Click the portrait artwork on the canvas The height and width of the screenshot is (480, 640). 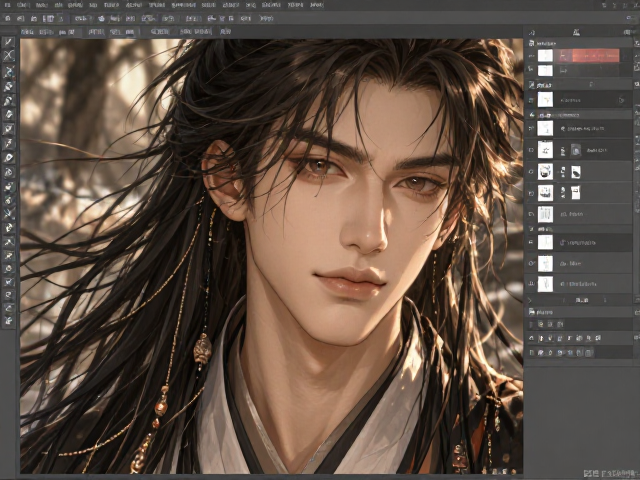pos(271,256)
